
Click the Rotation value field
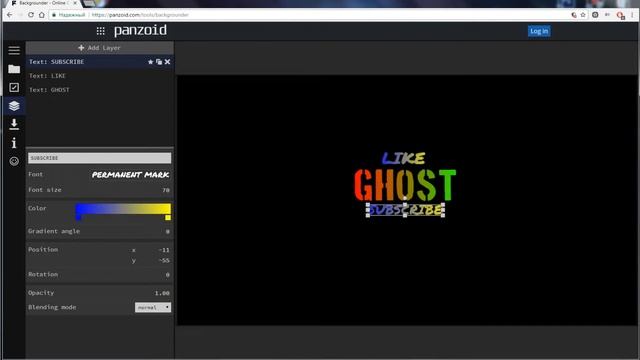tap(167, 275)
